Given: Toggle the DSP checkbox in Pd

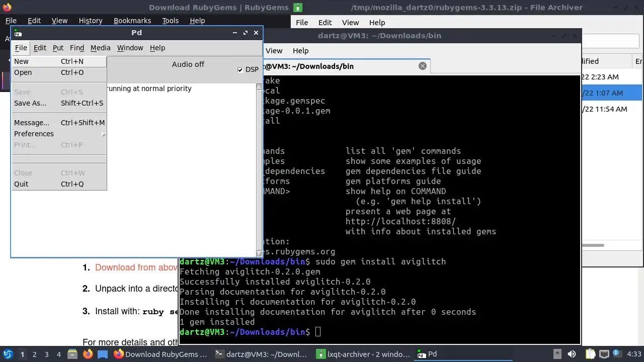Looking at the screenshot, I should click(240, 70).
